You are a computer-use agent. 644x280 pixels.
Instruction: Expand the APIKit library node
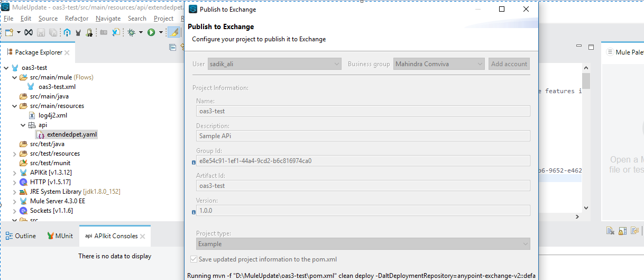(x=15, y=173)
